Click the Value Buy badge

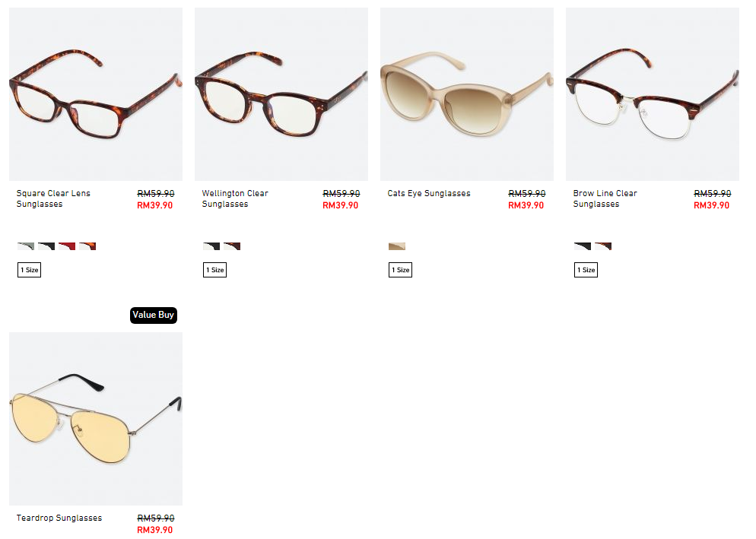click(x=154, y=315)
